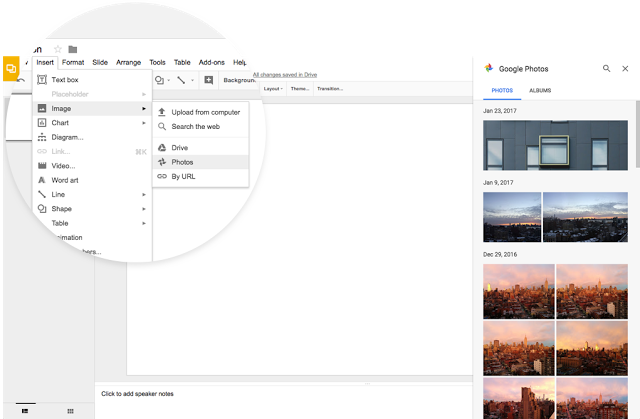Viewport: 640px width, 419px height.
Task: Choose Drive from Image submenu
Action: (201, 148)
